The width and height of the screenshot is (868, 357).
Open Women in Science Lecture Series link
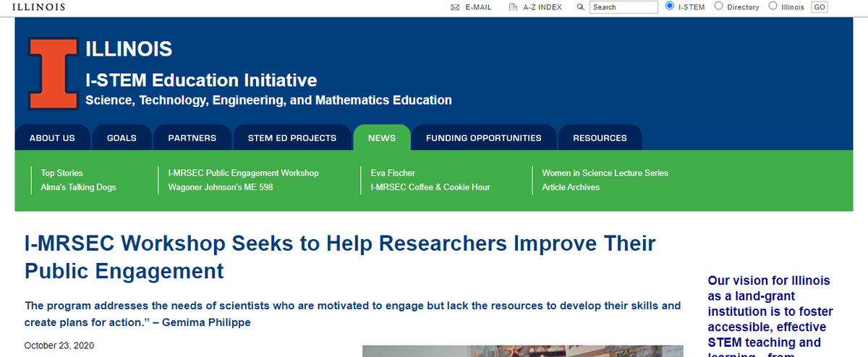(605, 173)
